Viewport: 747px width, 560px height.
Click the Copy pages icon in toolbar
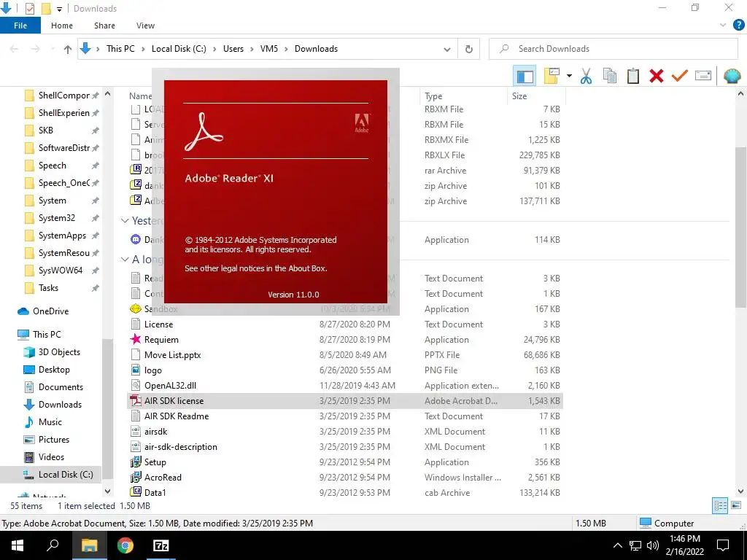[610, 76]
